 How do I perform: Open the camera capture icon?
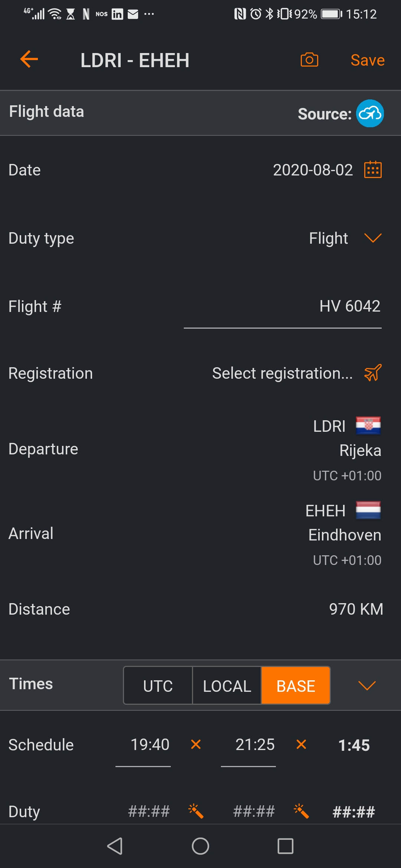click(309, 60)
